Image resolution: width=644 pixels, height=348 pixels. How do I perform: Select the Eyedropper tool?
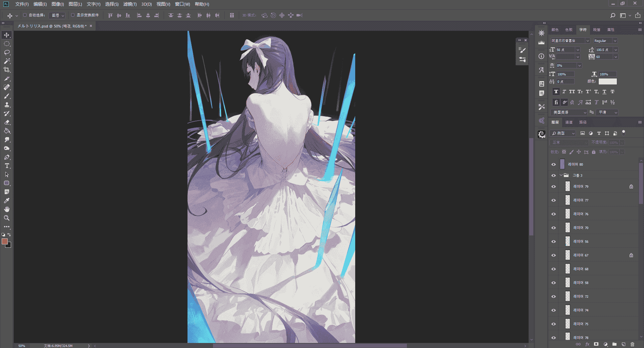click(7, 200)
